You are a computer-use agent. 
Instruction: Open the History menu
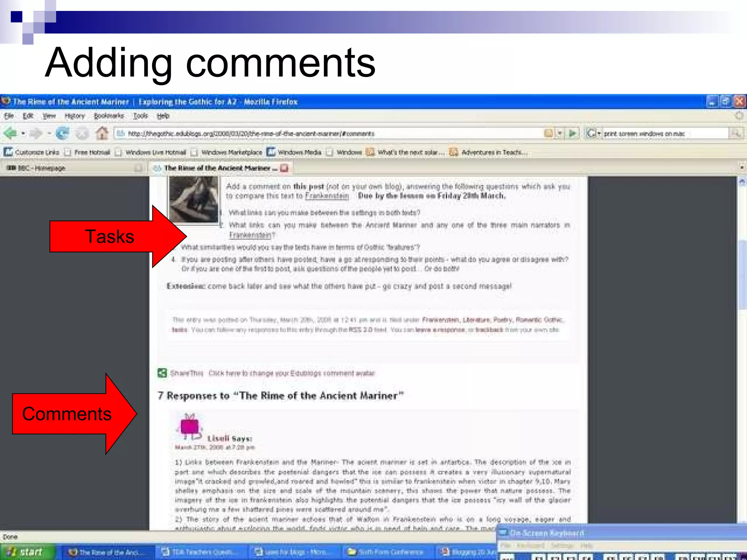pyautogui.click(x=75, y=116)
